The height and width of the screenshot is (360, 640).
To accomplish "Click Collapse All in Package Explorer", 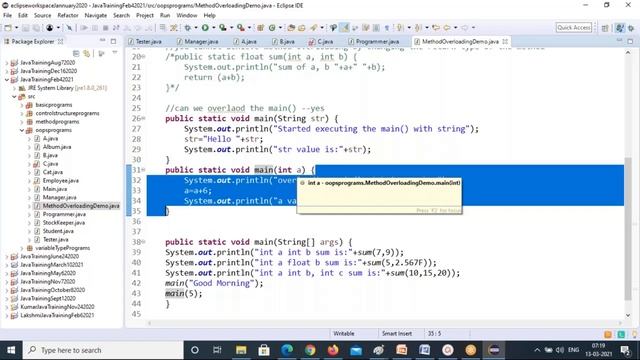I will click(76, 53).
